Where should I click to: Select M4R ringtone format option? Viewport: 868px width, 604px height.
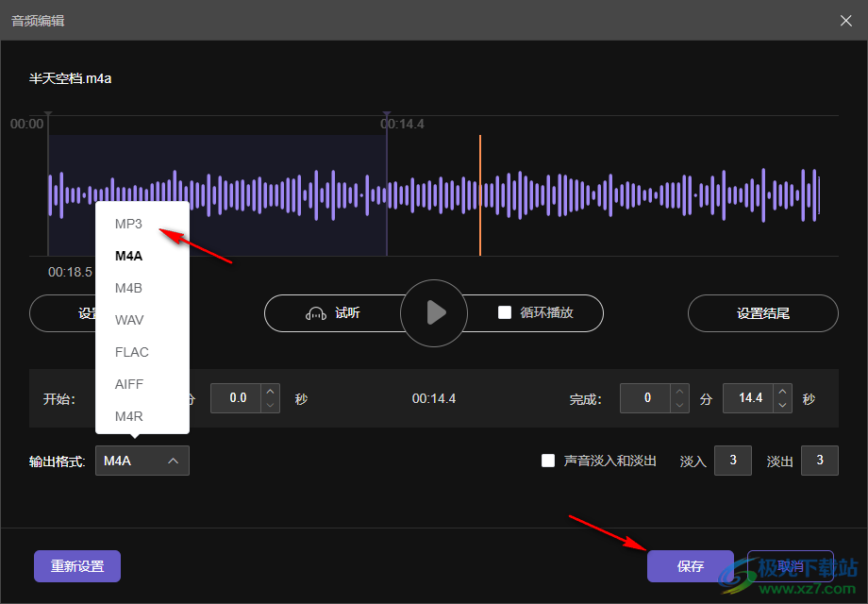[129, 416]
